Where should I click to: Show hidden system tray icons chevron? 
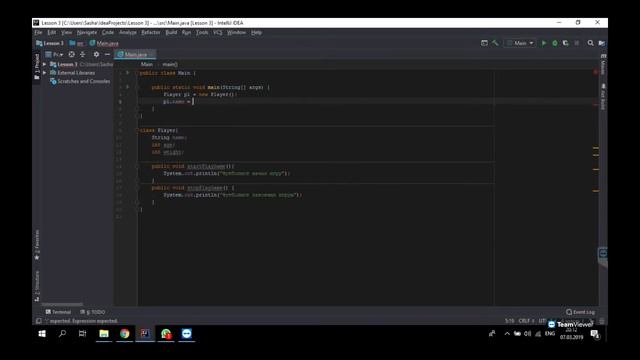(x=507, y=334)
